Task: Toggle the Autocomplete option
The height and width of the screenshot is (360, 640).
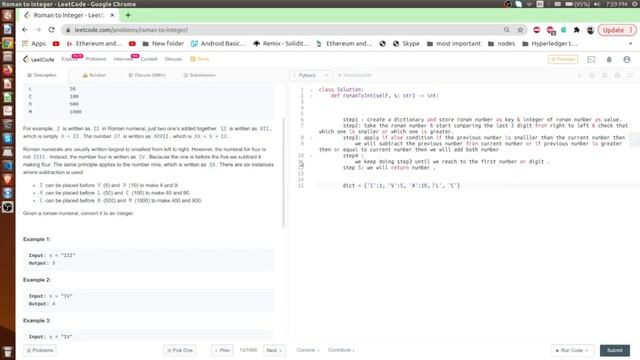Action: (355, 75)
